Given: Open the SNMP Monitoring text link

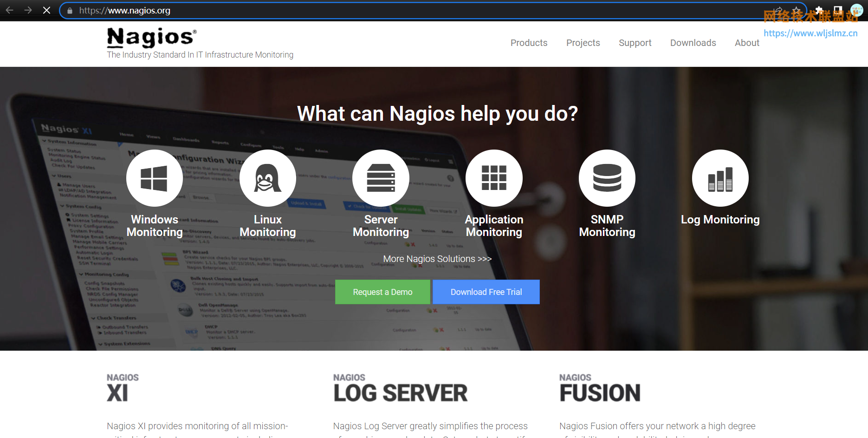Looking at the screenshot, I should click(x=607, y=226).
